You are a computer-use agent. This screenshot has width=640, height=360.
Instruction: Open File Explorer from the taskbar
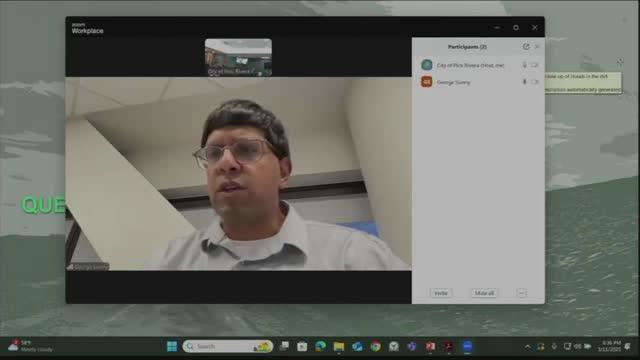339,347
